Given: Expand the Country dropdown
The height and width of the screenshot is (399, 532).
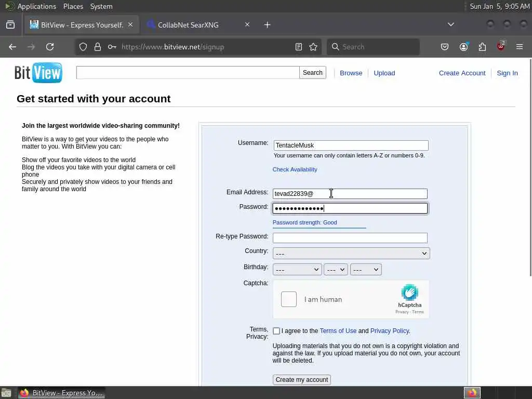Looking at the screenshot, I should pos(351,254).
